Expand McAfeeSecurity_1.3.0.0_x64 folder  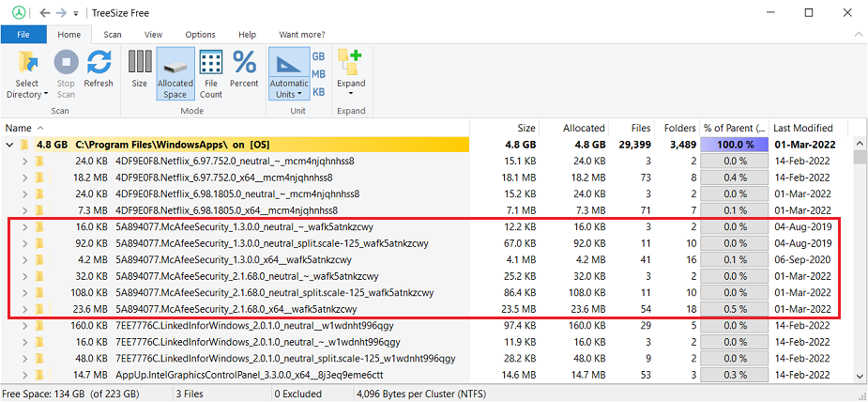(24, 259)
